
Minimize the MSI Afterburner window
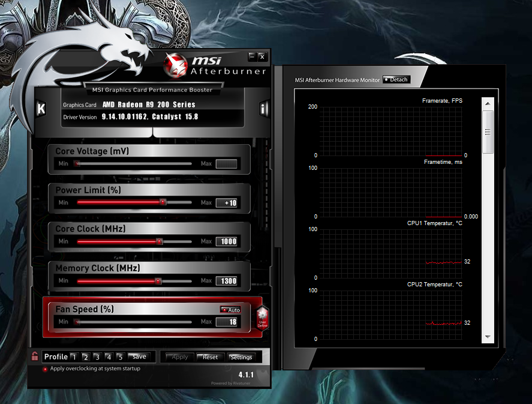point(252,56)
